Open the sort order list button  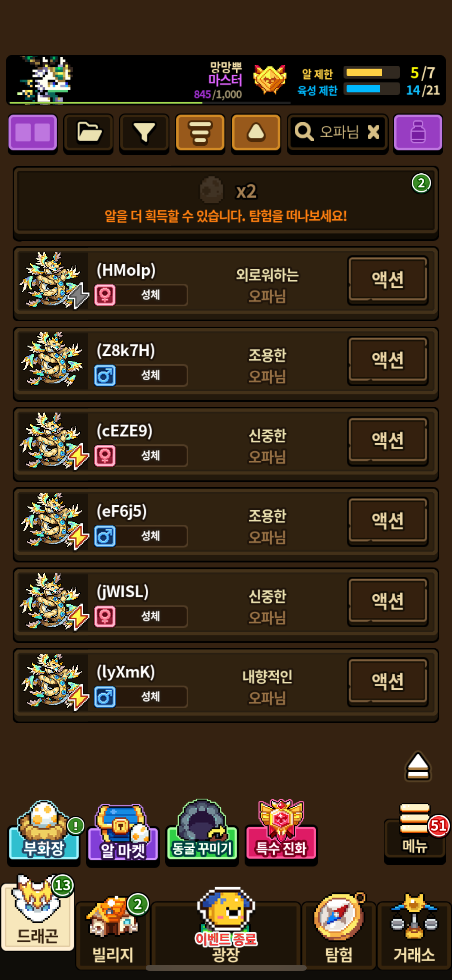[x=200, y=133]
